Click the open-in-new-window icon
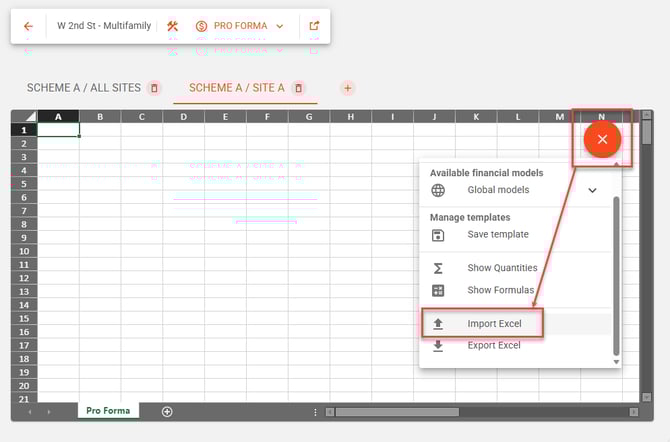Screen dimensions: 670x442 click(315, 26)
